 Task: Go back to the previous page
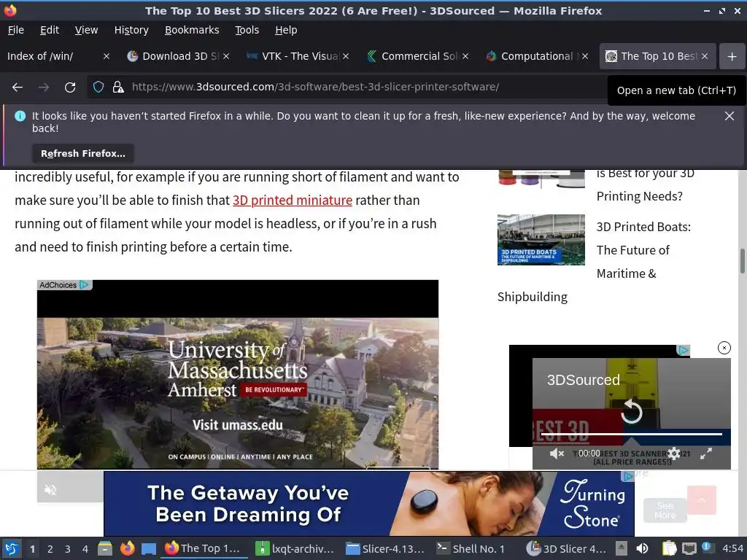pyautogui.click(x=18, y=87)
